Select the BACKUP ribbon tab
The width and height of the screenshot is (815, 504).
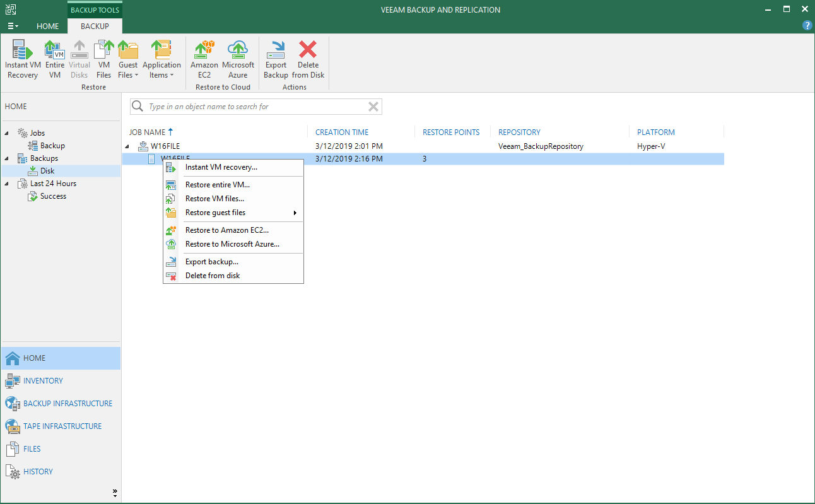[95, 26]
